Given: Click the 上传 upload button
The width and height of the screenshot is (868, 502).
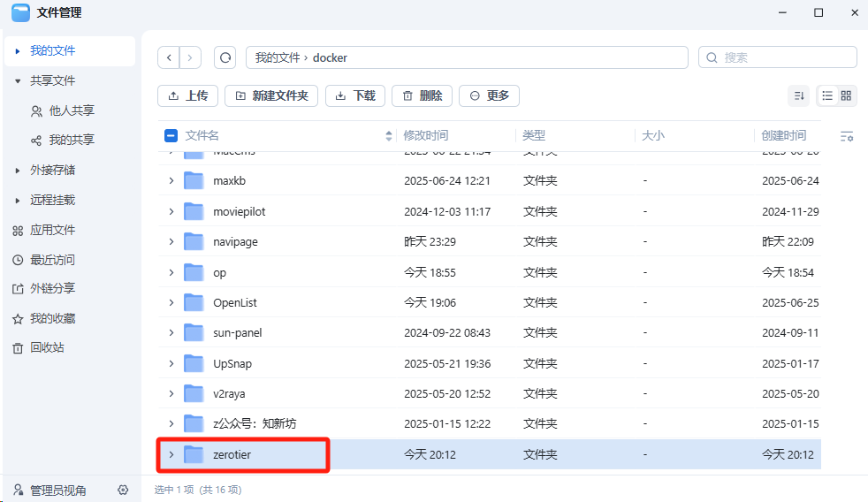Looking at the screenshot, I should coord(187,95).
